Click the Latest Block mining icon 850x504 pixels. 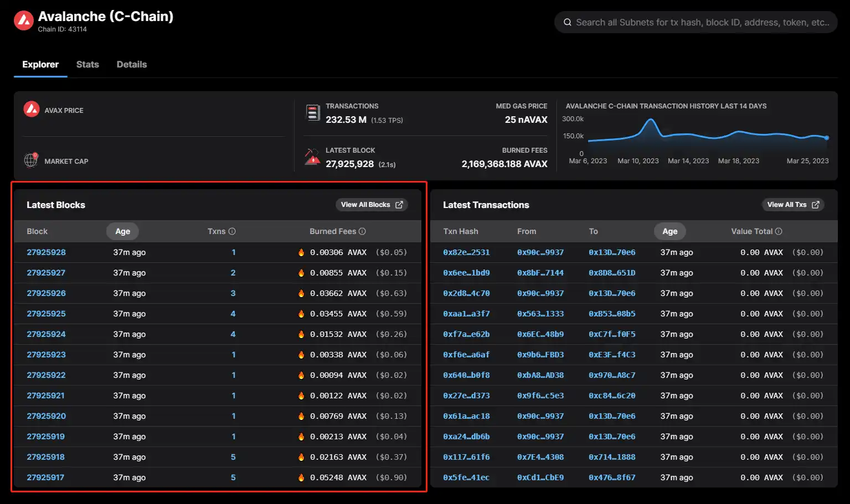click(x=312, y=157)
